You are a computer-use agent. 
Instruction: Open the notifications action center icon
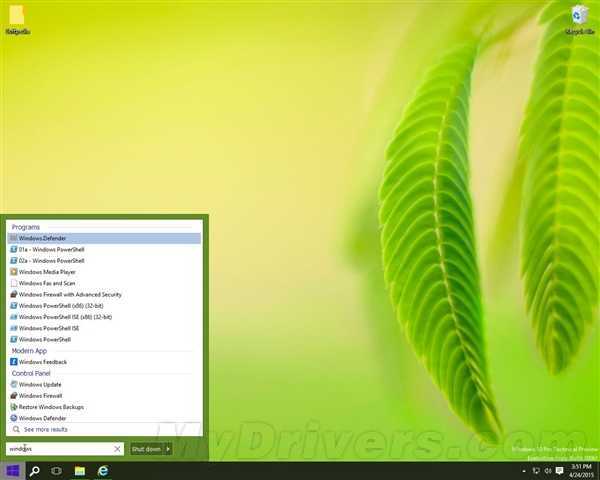pyautogui.click(x=559, y=471)
